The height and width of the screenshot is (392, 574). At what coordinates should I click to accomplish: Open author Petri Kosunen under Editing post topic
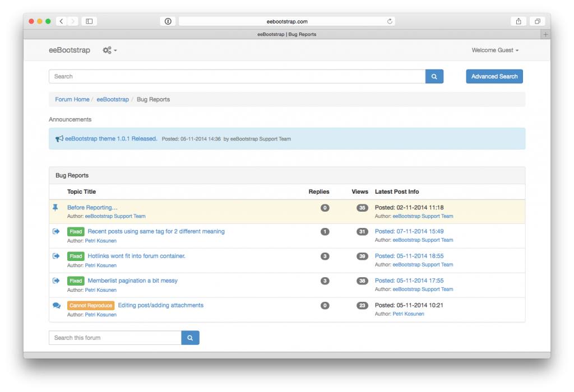pyautogui.click(x=101, y=315)
